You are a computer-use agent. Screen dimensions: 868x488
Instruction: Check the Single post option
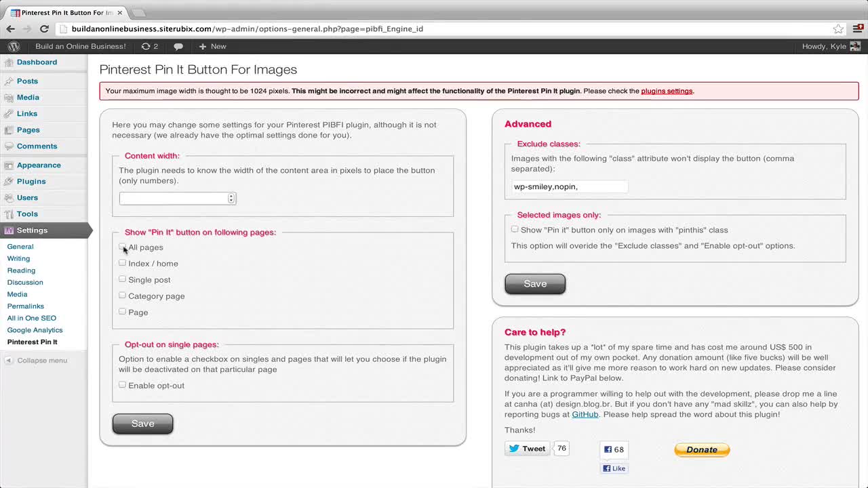(x=122, y=279)
